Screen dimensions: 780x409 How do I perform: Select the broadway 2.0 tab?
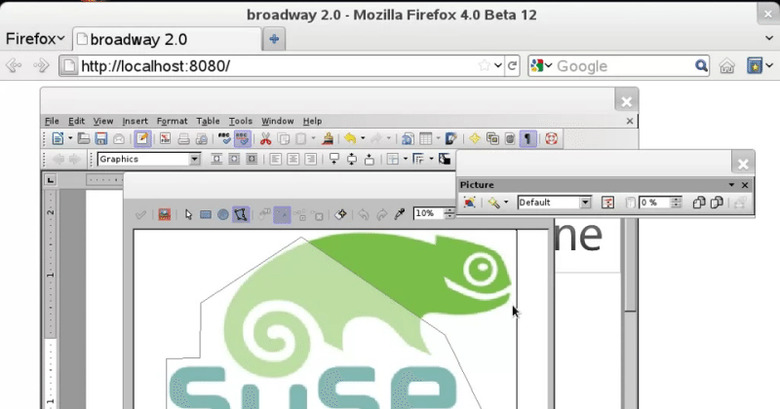167,39
